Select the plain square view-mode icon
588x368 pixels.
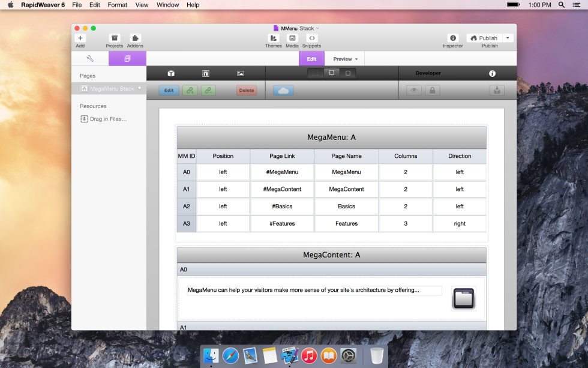348,73
